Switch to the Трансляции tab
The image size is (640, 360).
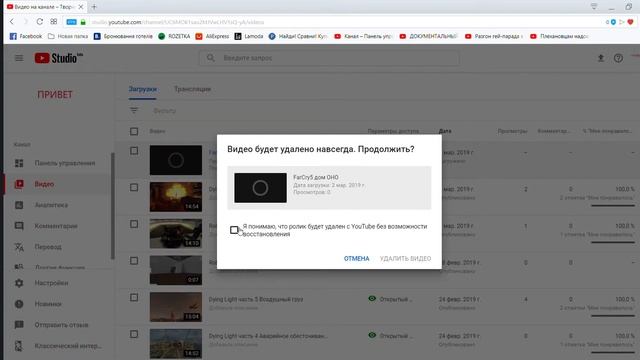tap(192, 89)
